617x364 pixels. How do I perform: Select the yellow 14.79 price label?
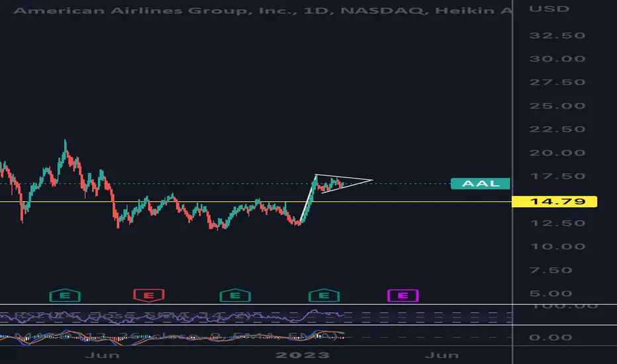click(554, 201)
